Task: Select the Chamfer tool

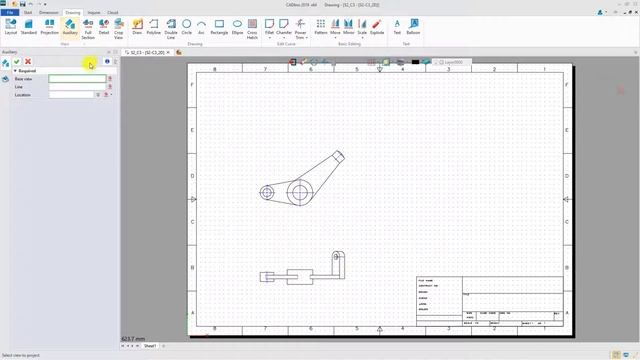Action: 284,27
